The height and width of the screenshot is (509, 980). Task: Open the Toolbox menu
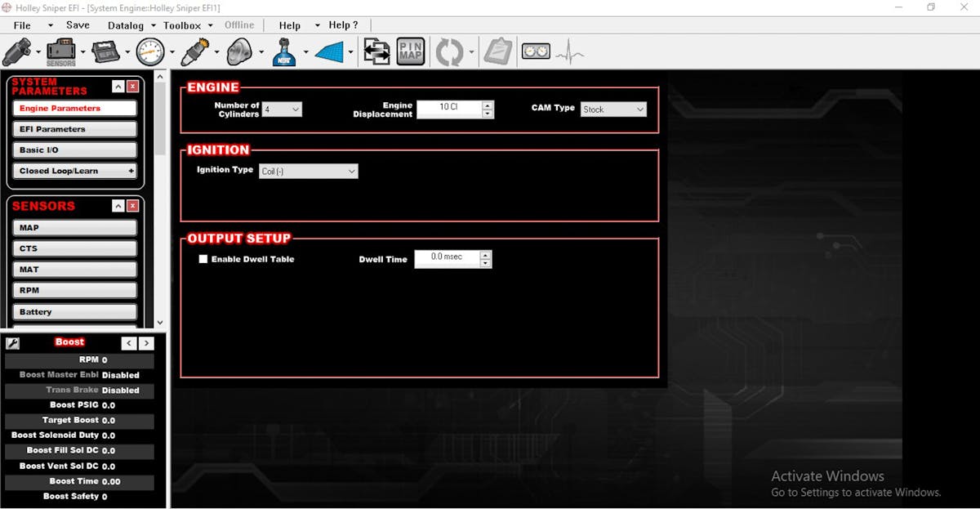[182, 25]
